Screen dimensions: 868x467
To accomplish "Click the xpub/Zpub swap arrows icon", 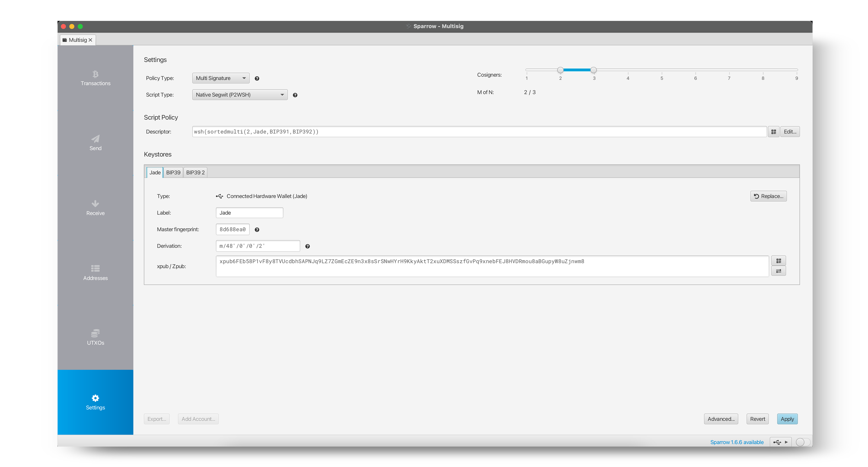I will coord(778,271).
